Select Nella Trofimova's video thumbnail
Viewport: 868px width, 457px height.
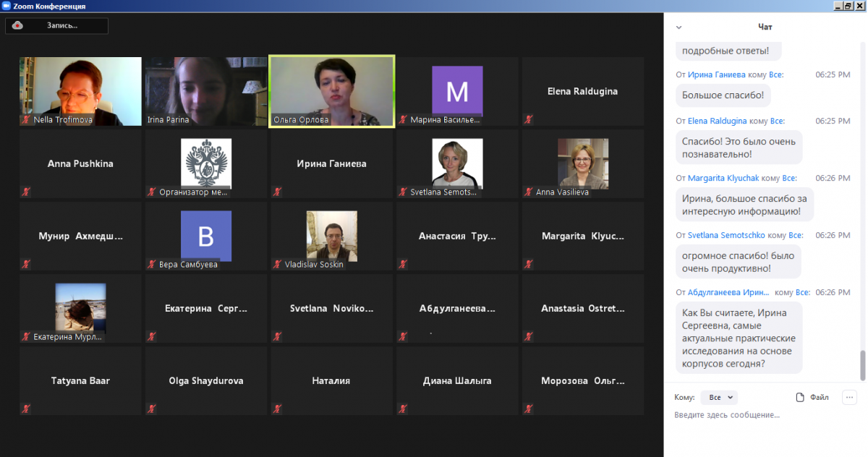(x=80, y=91)
